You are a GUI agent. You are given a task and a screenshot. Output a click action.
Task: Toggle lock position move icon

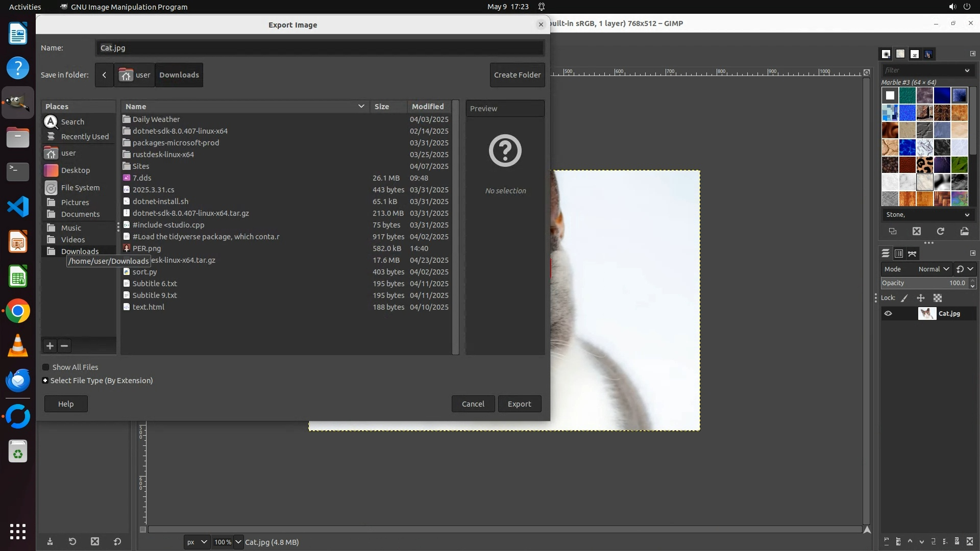[x=921, y=298]
